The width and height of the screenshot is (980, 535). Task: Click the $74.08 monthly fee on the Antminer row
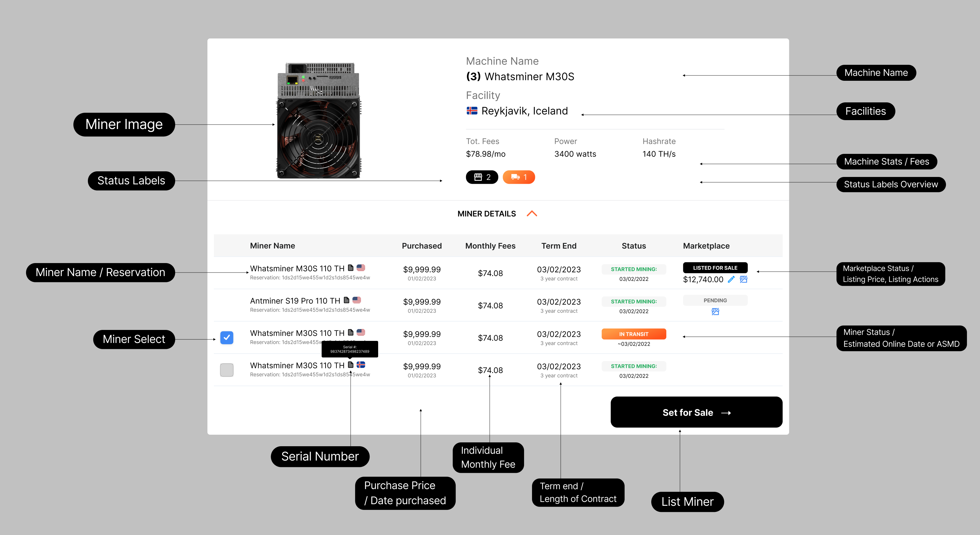click(x=490, y=306)
